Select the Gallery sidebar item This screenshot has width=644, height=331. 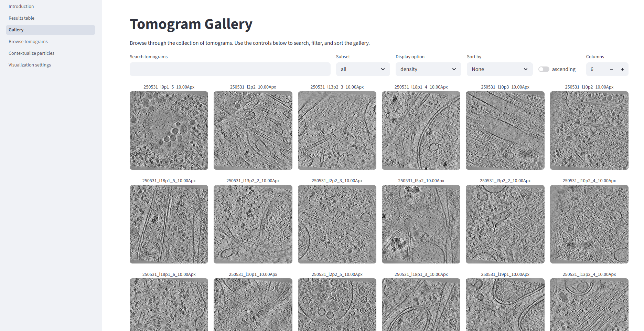tap(50, 30)
